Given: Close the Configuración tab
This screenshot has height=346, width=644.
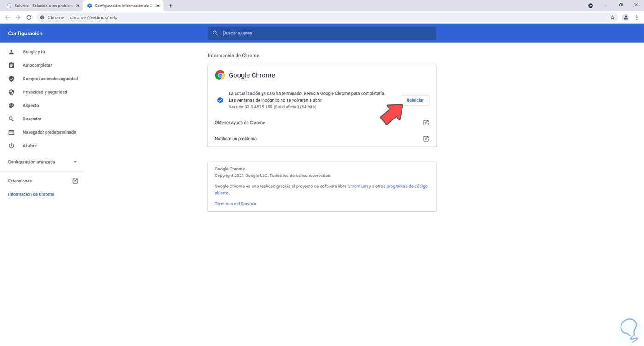Looking at the screenshot, I should (158, 6).
